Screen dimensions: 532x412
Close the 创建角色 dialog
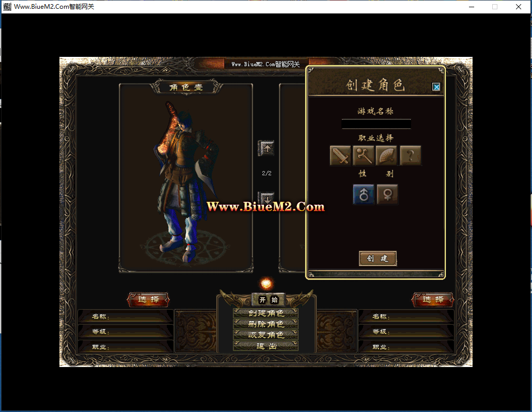[436, 87]
